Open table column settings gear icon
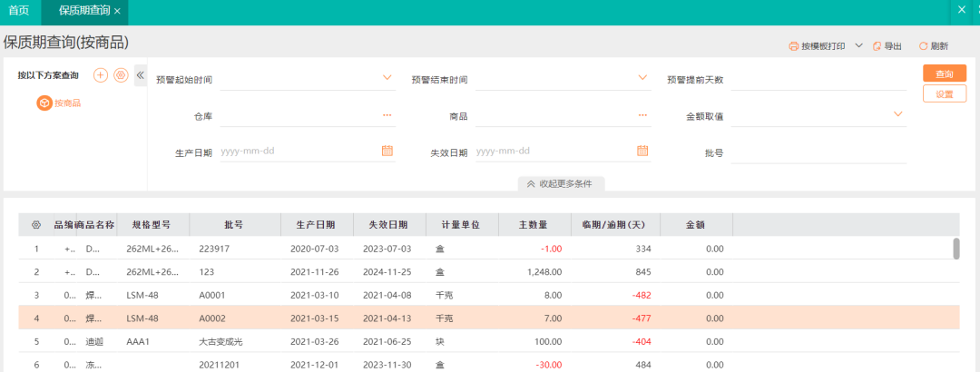Viewport: 980px width, 372px height. pyautogui.click(x=36, y=224)
